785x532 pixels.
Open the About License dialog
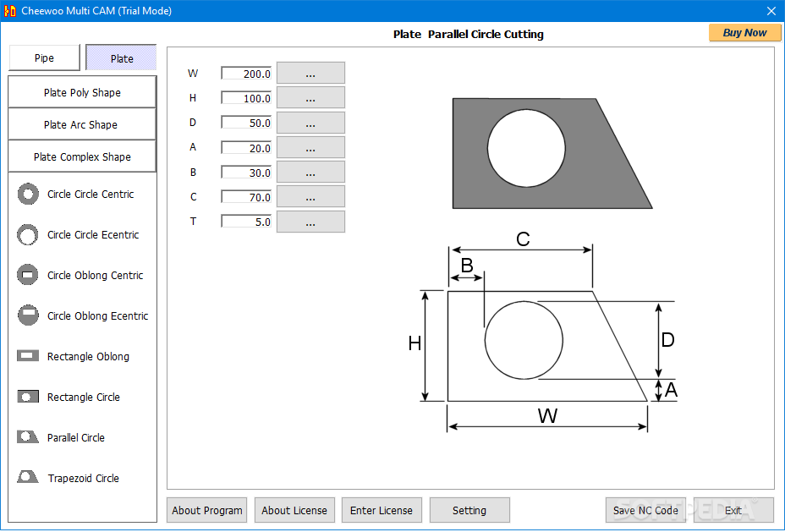pyautogui.click(x=294, y=511)
